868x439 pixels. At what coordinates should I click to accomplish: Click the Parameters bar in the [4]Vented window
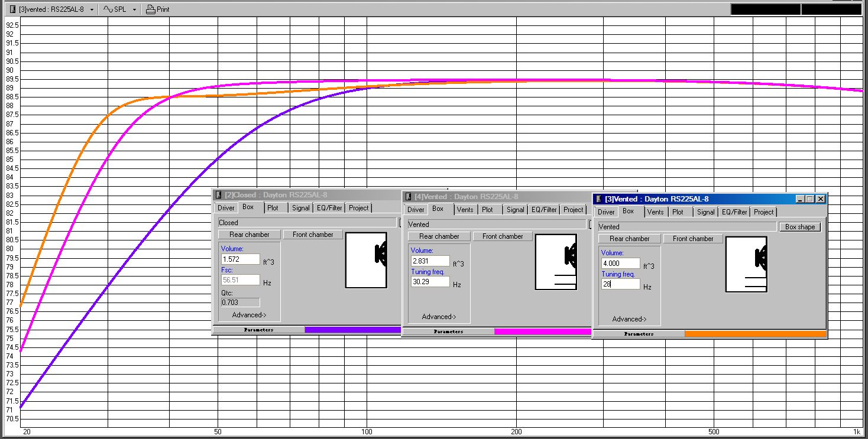pyautogui.click(x=448, y=331)
